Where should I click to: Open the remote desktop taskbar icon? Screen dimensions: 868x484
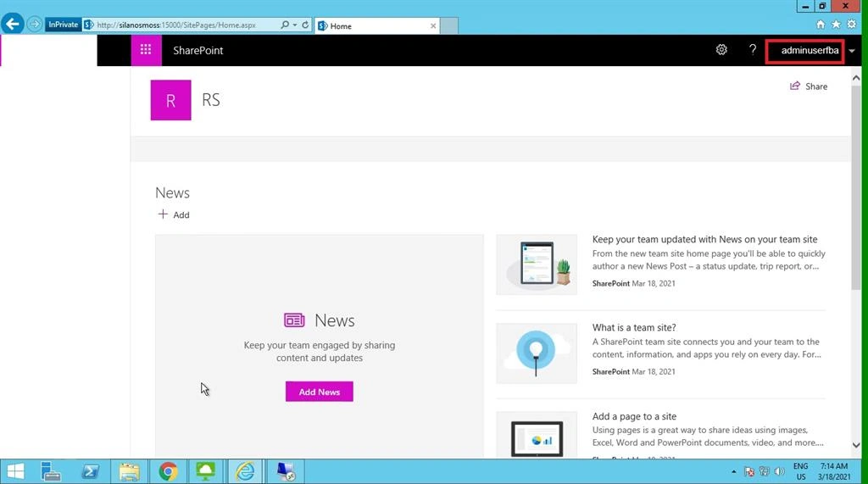tap(286, 472)
